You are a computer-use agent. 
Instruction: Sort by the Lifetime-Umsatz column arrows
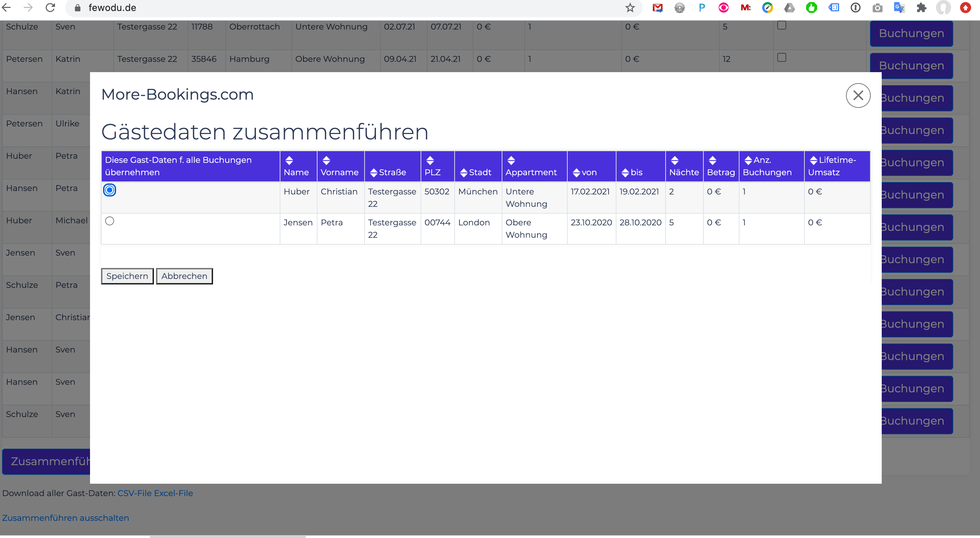point(813,160)
